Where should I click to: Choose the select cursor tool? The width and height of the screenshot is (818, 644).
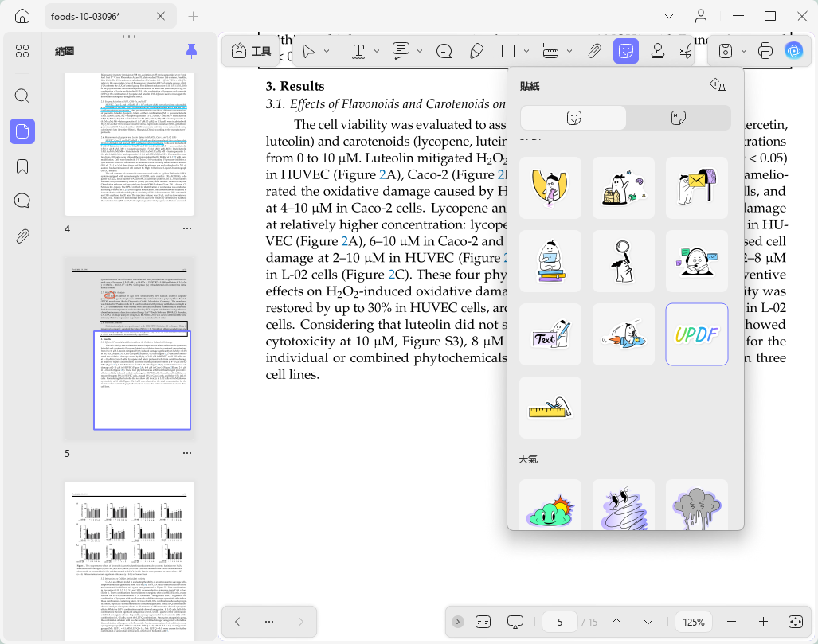click(x=308, y=51)
